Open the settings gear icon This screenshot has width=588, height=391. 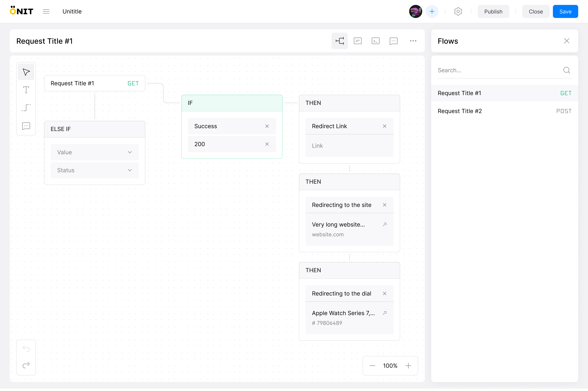458,11
